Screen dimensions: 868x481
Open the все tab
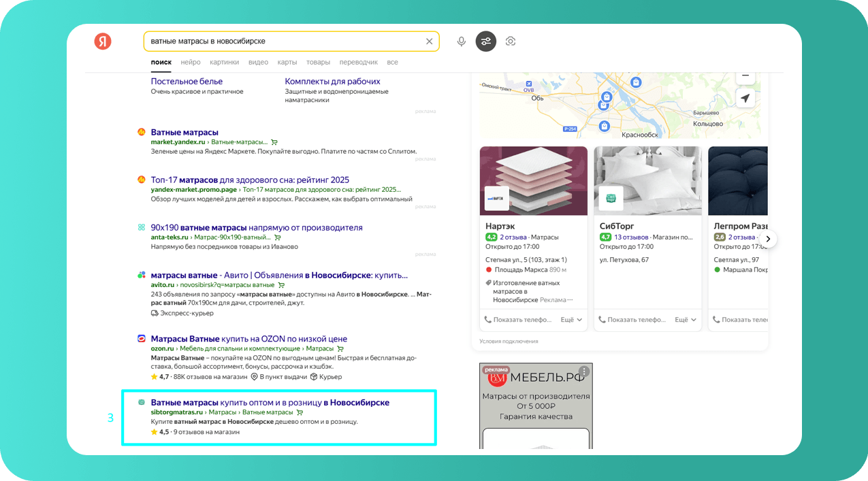[392, 62]
